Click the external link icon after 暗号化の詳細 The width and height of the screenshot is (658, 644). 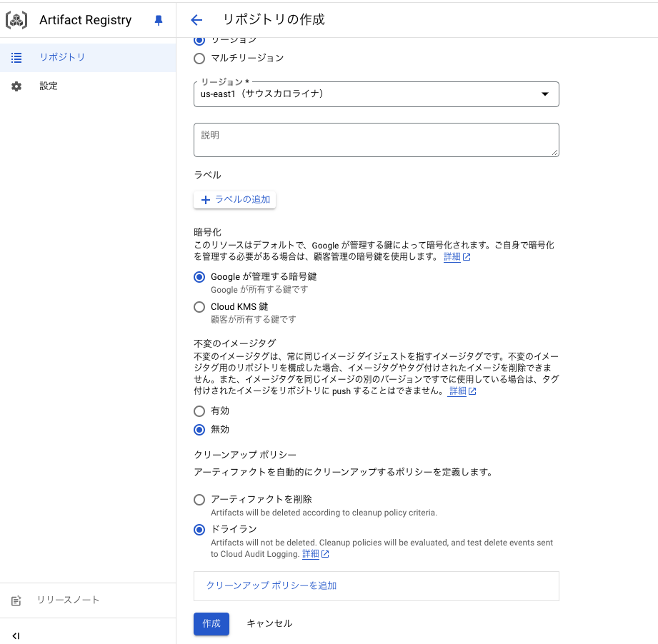tap(468, 258)
